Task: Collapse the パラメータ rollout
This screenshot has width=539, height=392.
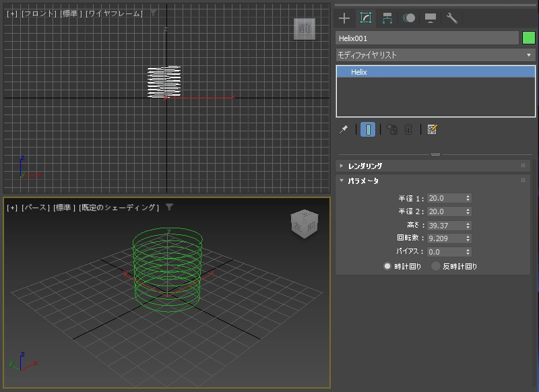Action: [x=433, y=181]
